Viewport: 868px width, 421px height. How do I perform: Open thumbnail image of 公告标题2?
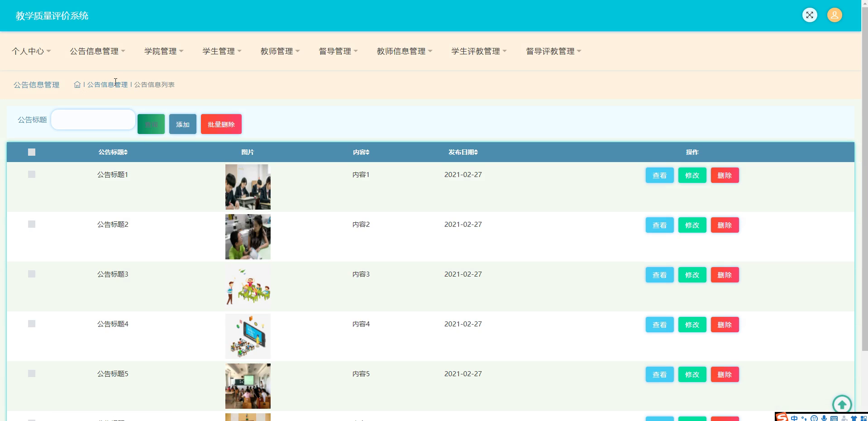pyautogui.click(x=248, y=237)
